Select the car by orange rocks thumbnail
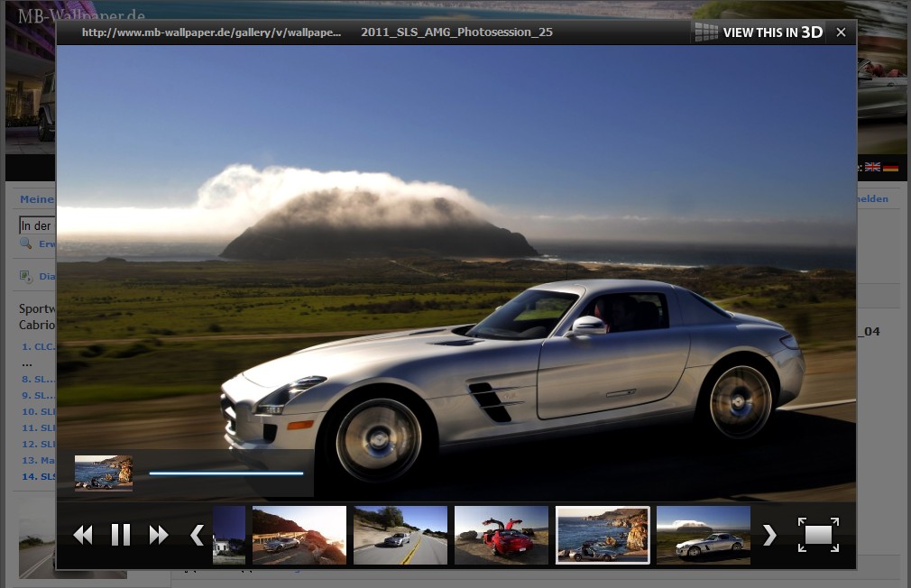Screen dimensions: 911x588 pos(299,535)
